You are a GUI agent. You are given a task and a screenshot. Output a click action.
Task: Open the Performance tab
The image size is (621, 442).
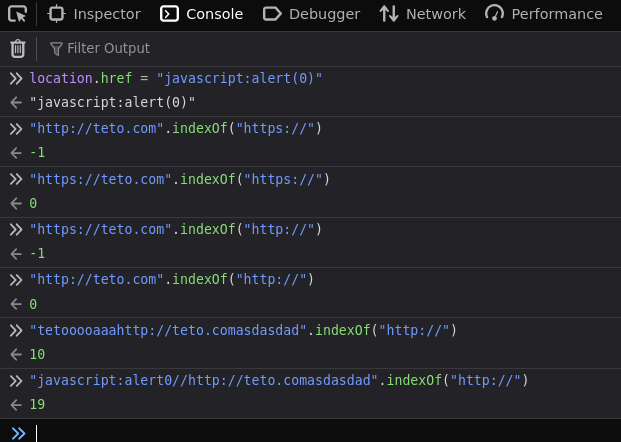(543, 14)
